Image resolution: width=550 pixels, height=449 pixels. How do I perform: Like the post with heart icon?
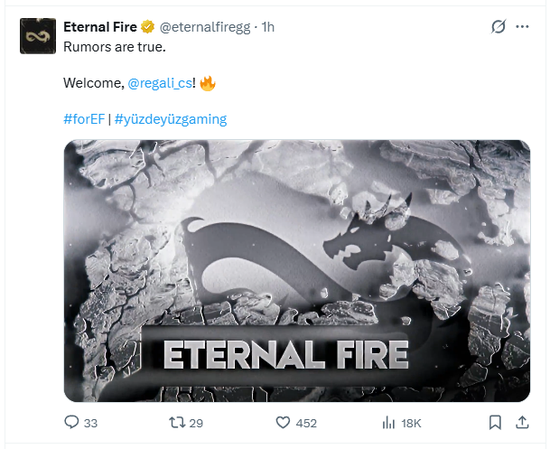283,422
